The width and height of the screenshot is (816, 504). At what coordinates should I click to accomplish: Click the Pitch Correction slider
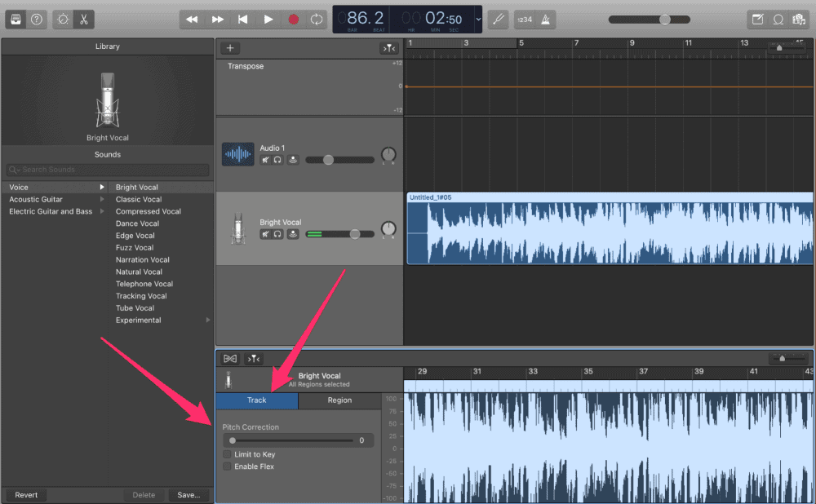294,440
